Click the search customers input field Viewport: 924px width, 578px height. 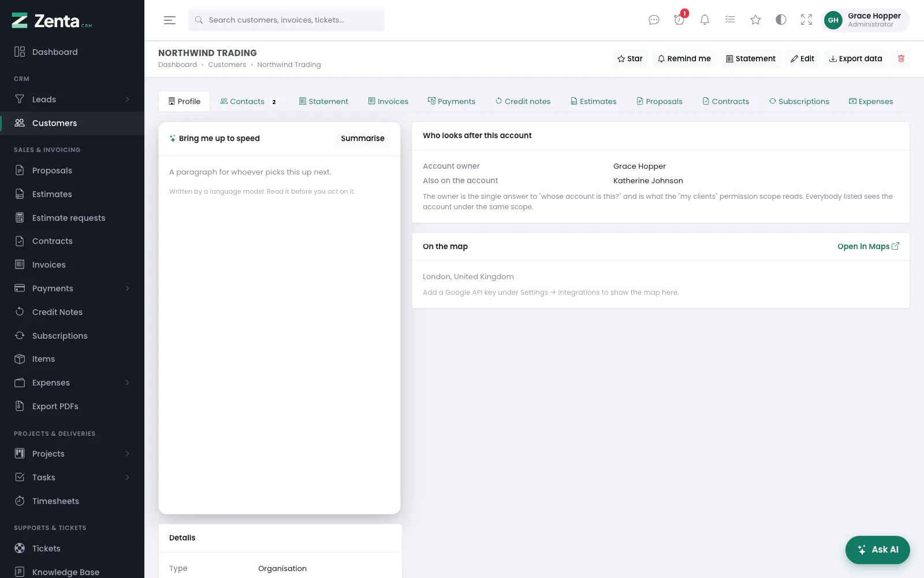click(x=286, y=20)
